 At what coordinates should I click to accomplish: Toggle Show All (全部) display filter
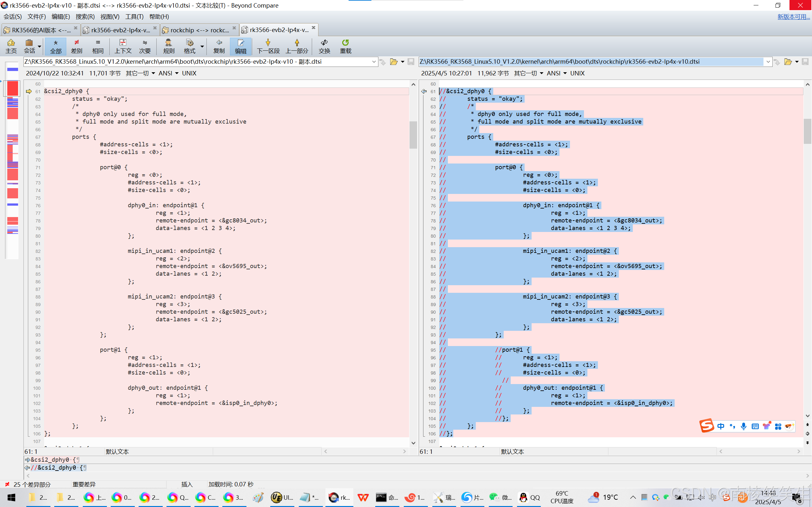(56, 46)
